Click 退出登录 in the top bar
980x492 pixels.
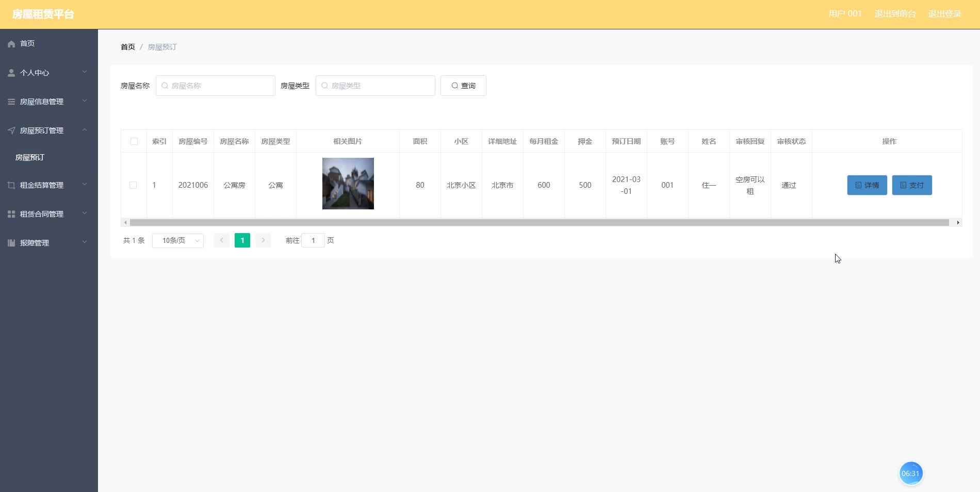[944, 14]
